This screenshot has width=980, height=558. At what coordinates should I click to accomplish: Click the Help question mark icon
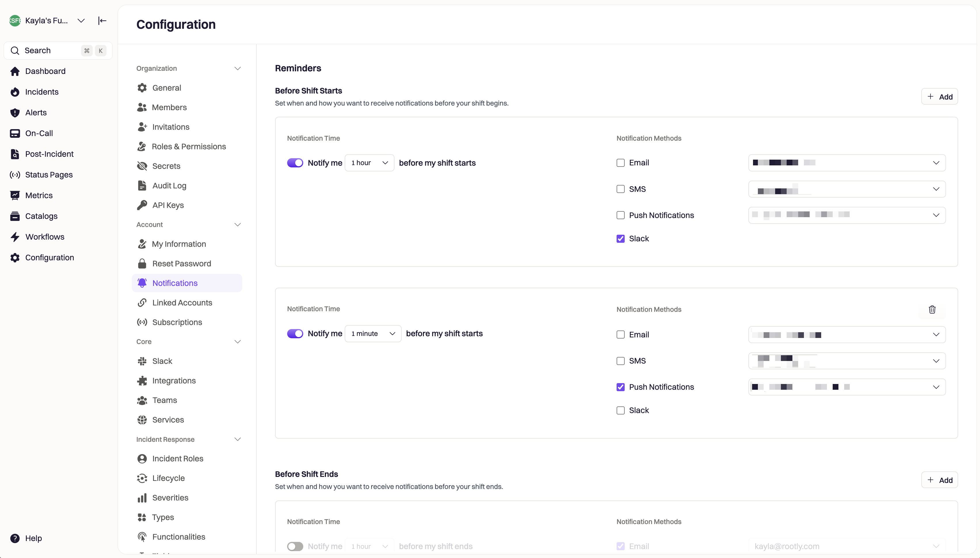15,538
